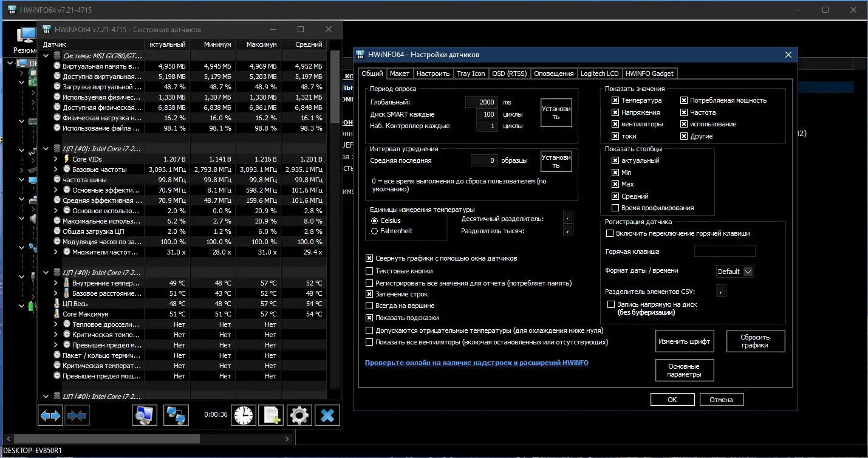
Task: Expand the Основные эффекти... row
Action: (x=56, y=190)
